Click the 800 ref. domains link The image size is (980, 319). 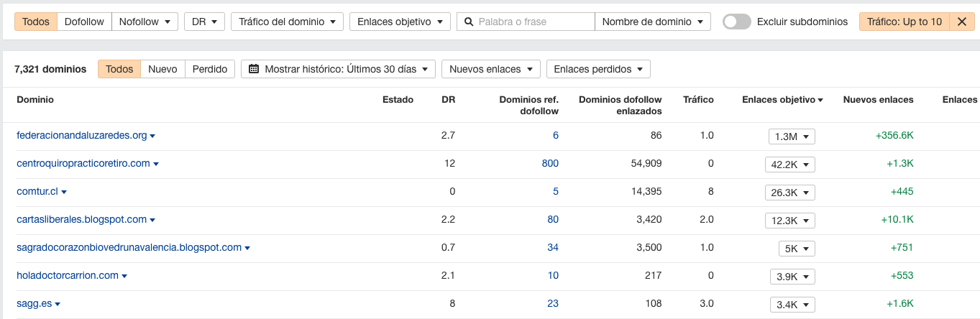(550, 164)
